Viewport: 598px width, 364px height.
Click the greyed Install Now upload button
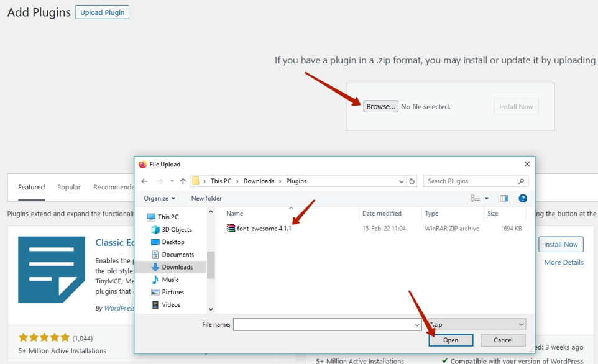(x=516, y=107)
